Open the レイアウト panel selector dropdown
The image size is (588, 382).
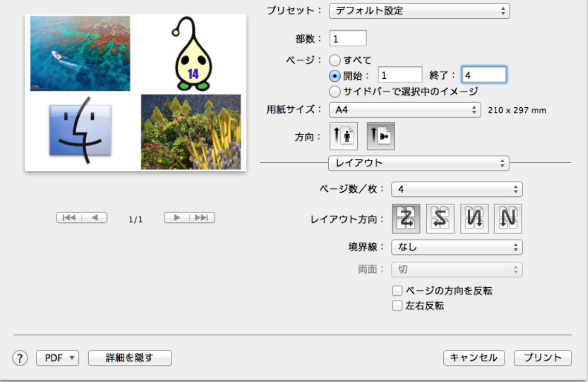pyautogui.click(x=418, y=163)
